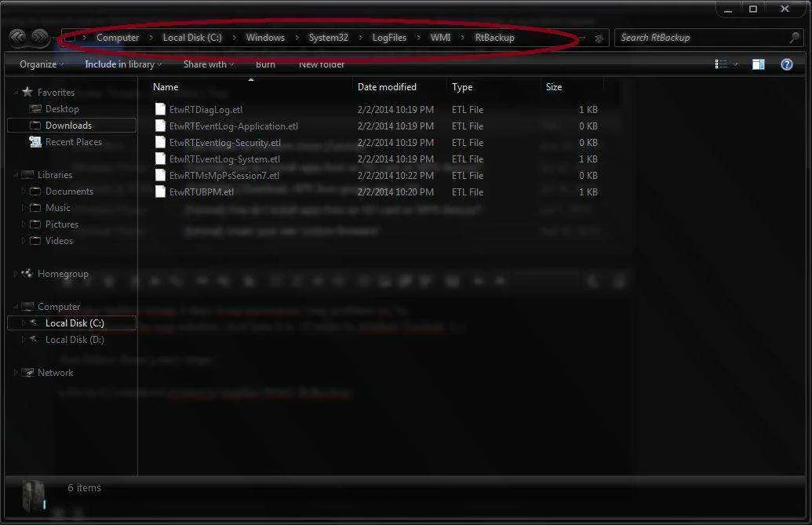Expand the Local Disk (C:) arrow

coord(24,323)
